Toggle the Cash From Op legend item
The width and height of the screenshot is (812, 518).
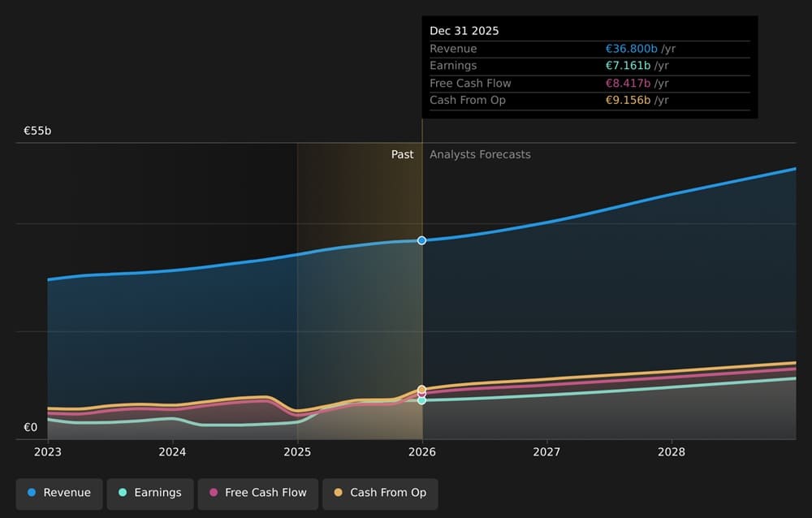pos(380,493)
